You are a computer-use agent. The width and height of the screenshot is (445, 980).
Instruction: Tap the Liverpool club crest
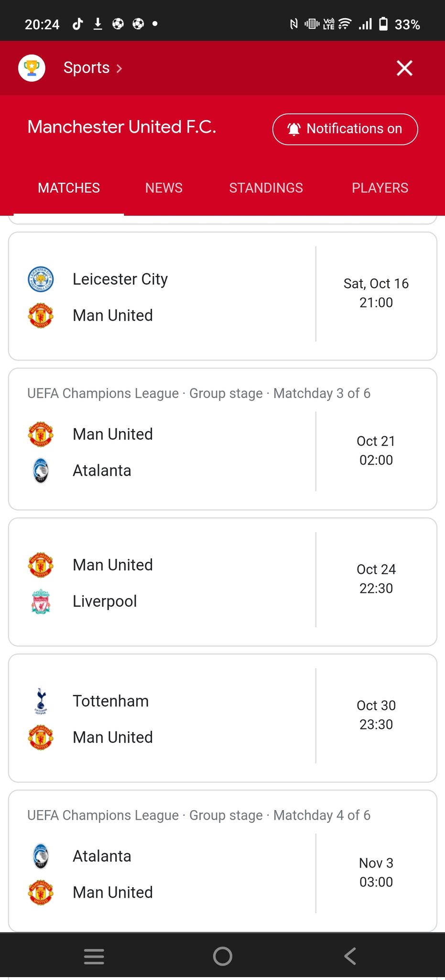pyautogui.click(x=41, y=601)
